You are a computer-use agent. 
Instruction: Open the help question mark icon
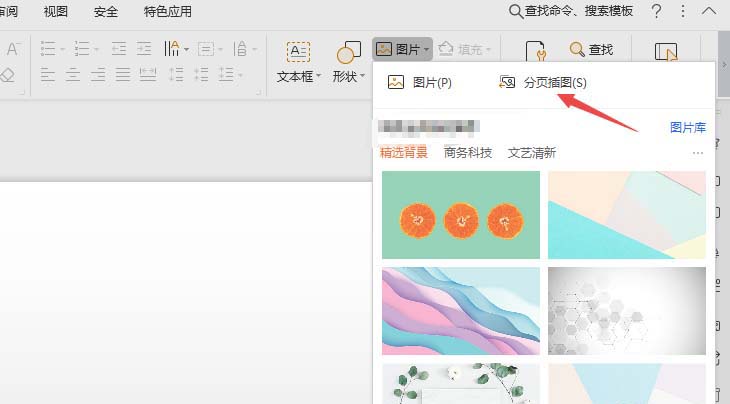click(x=656, y=11)
